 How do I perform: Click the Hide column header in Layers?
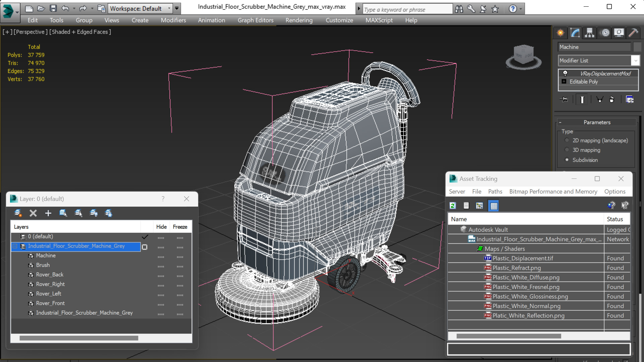[x=161, y=227]
